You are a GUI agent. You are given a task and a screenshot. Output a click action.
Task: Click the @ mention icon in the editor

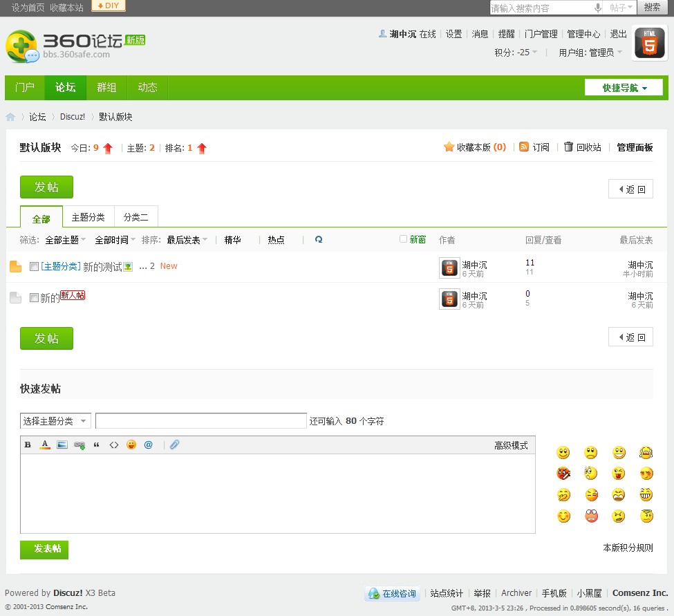point(149,445)
